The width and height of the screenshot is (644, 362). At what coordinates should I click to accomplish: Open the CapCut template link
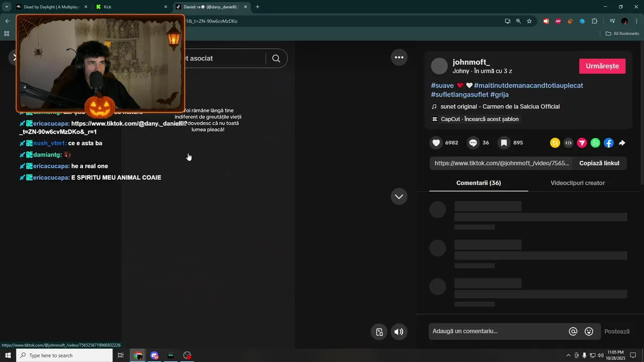coord(479,119)
